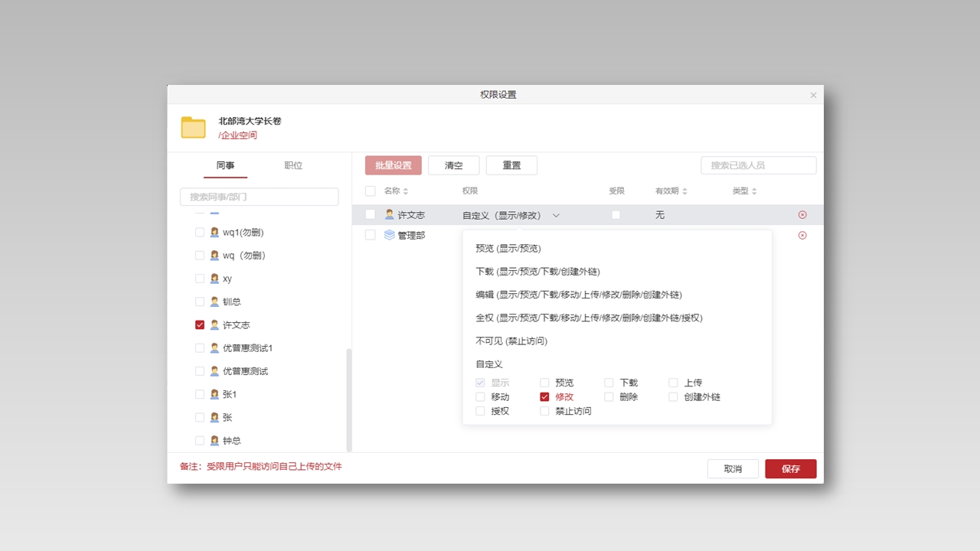The height and width of the screenshot is (551, 980).
Task: Check the 受限 checkbox for 许文志
Action: (616, 215)
